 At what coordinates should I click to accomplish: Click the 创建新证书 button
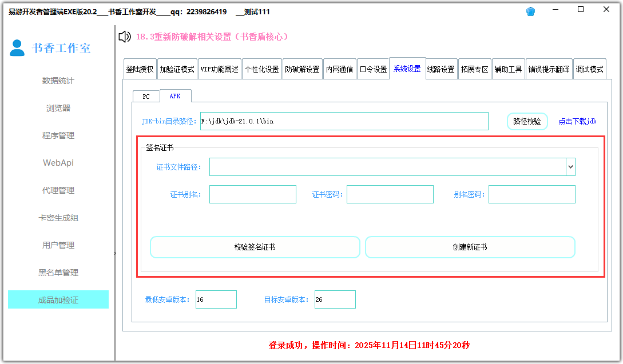pos(470,247)
